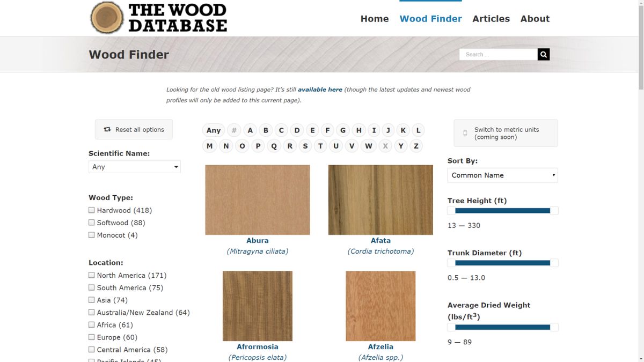Click the About navigation item
The width and height of the screenshot is (644, 362).
pyautogui.click(x=535, y=18)
